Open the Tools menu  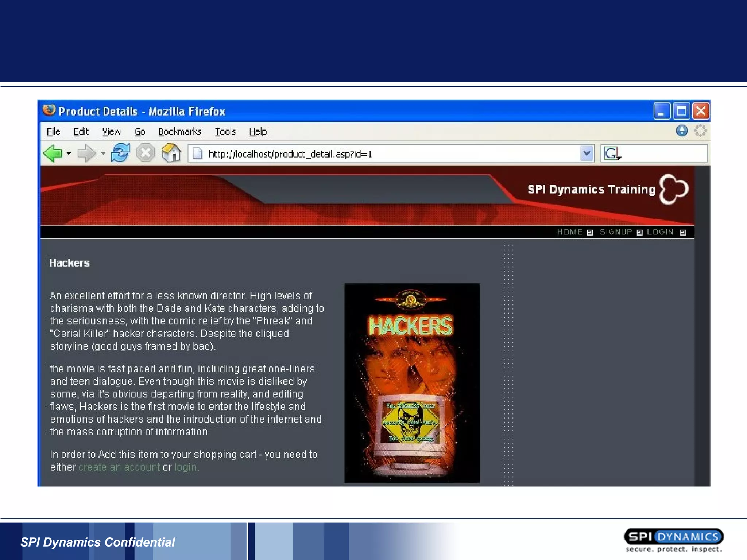pyautogui.click(x=225, y=132)
